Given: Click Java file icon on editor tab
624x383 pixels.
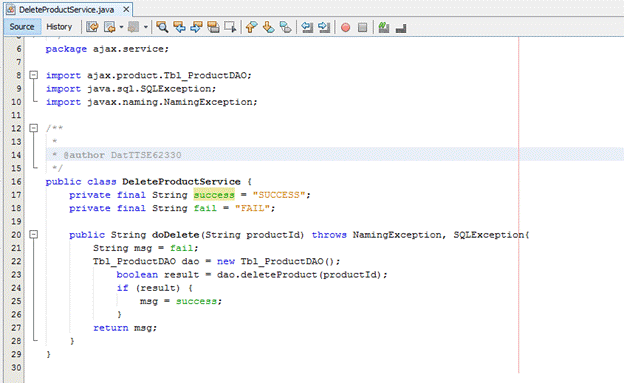Looking at the screenshot, I should [x=11, y=10].
